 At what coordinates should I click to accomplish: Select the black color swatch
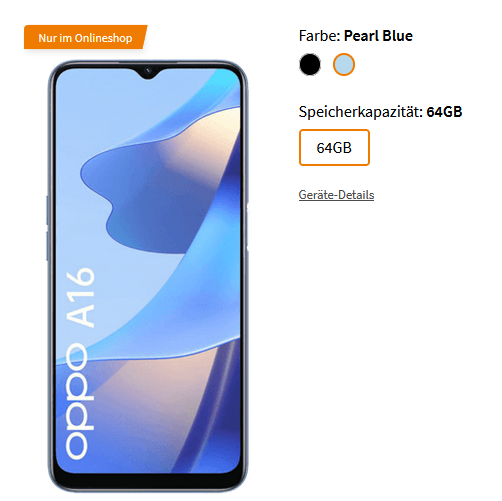pyautogui.click(x=310, y=64)
